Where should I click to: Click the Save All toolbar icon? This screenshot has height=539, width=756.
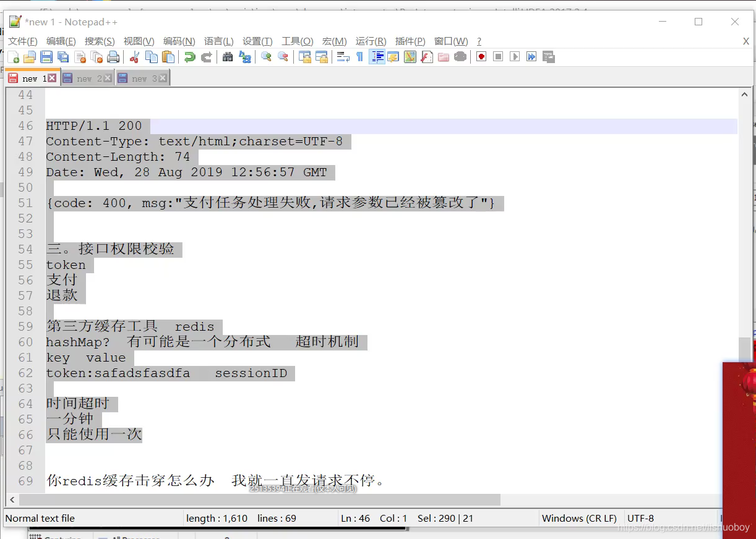[62, 57]
